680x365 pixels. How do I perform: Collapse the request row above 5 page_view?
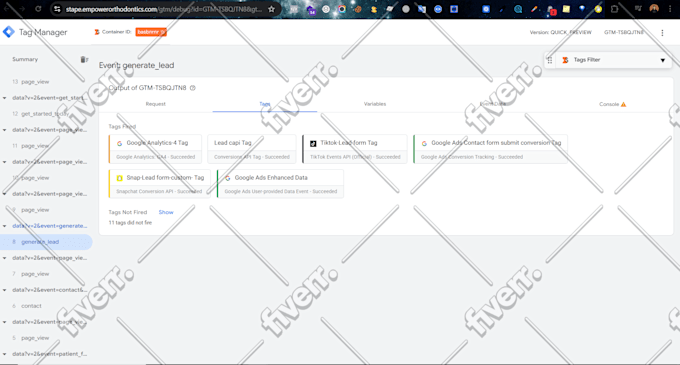[4, 322]
